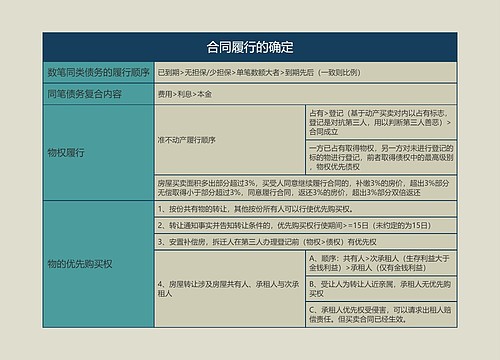The image size is (500, 360).
Task: Select the 同笔债务复合内容 row header
Action: 98,94
